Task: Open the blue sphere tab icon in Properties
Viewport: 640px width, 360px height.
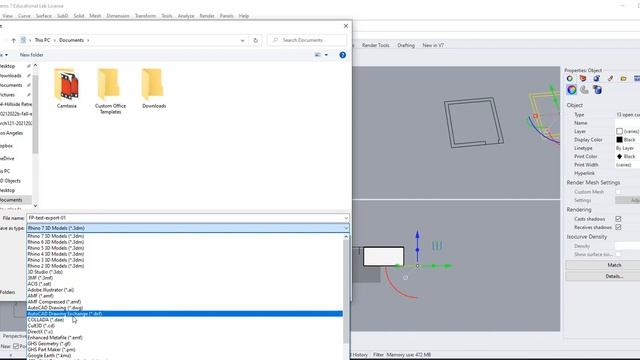Action: 596,78
